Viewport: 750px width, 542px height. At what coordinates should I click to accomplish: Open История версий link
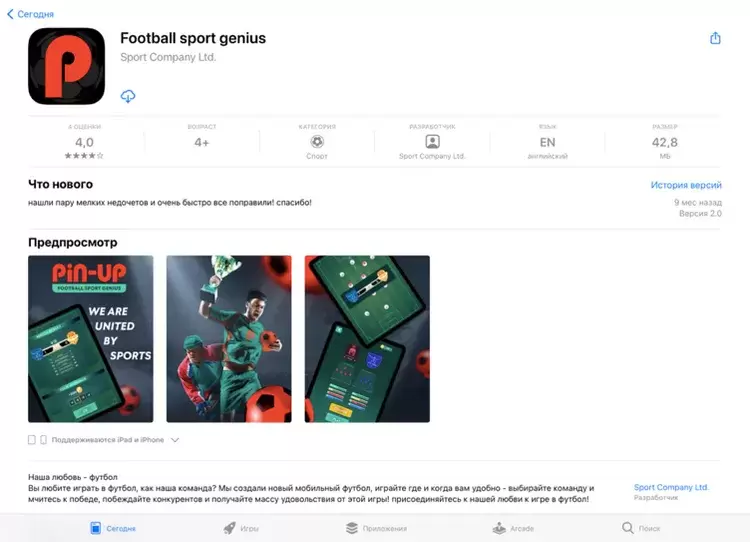[686, 185]
